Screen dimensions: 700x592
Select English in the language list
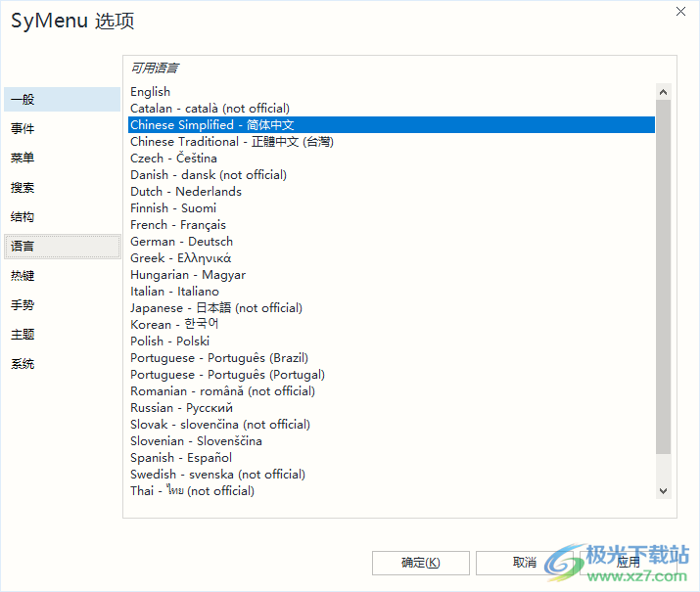(392, 92)
